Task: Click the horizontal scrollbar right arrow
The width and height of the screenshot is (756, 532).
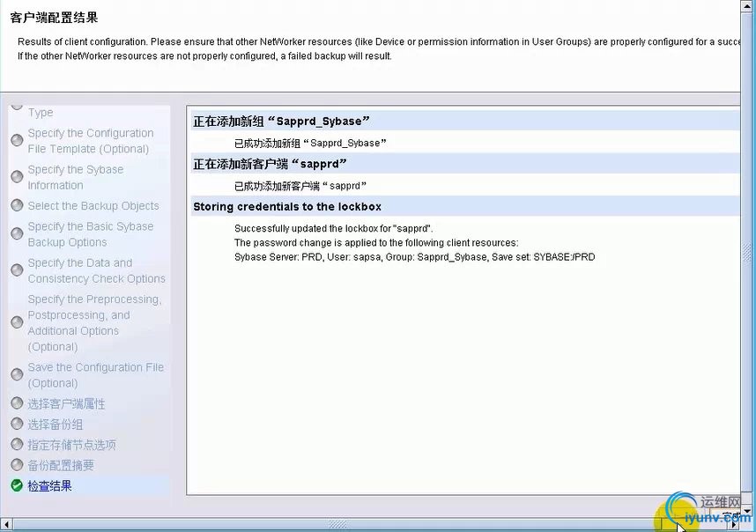Action: click(734, 524)
